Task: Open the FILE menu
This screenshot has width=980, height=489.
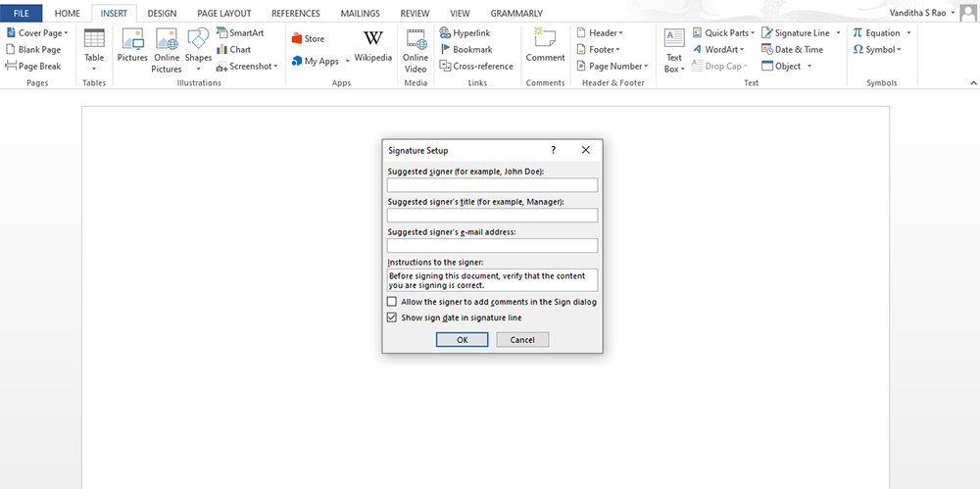Action: click(x=22, y=14)
